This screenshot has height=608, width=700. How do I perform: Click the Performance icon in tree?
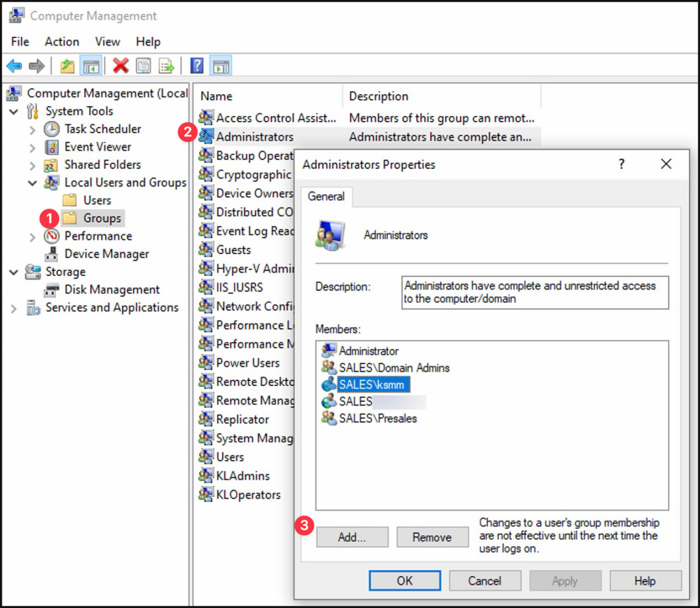(x=52, y=236)
